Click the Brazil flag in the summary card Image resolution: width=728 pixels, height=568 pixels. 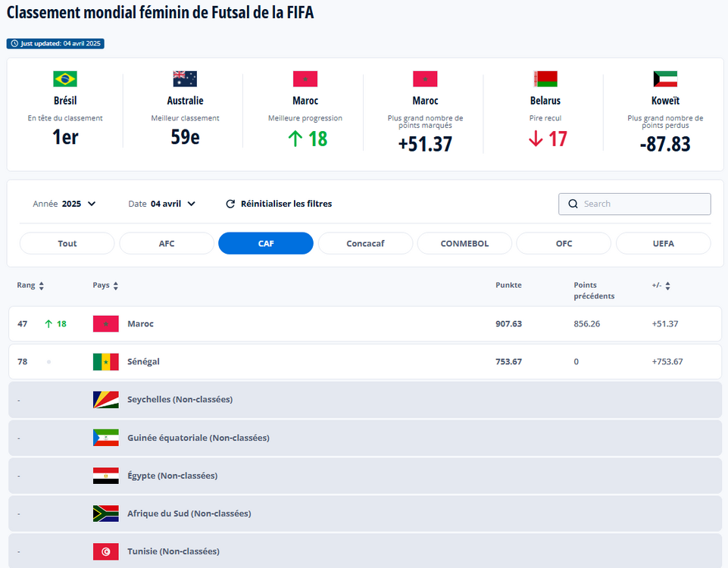(65, 79)
